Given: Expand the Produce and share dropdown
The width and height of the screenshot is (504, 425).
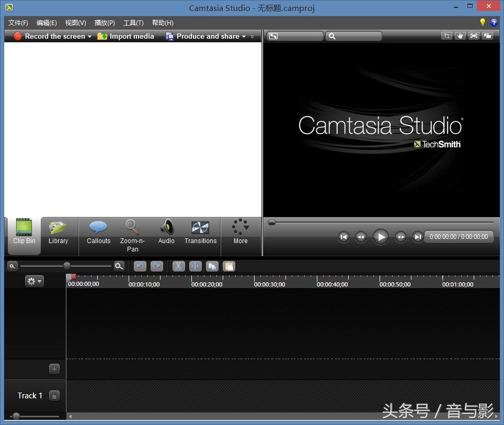Looking at the screenshot, I should point(244,37).
